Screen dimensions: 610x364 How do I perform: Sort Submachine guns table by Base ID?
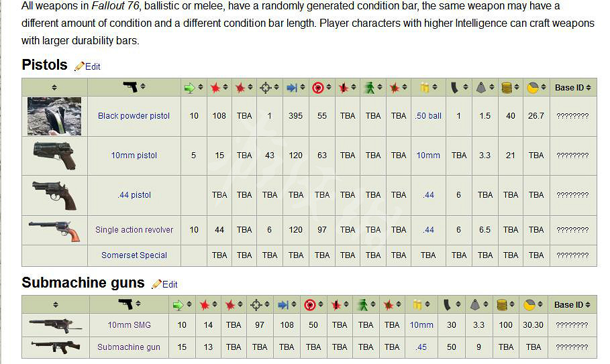[573, 304]
